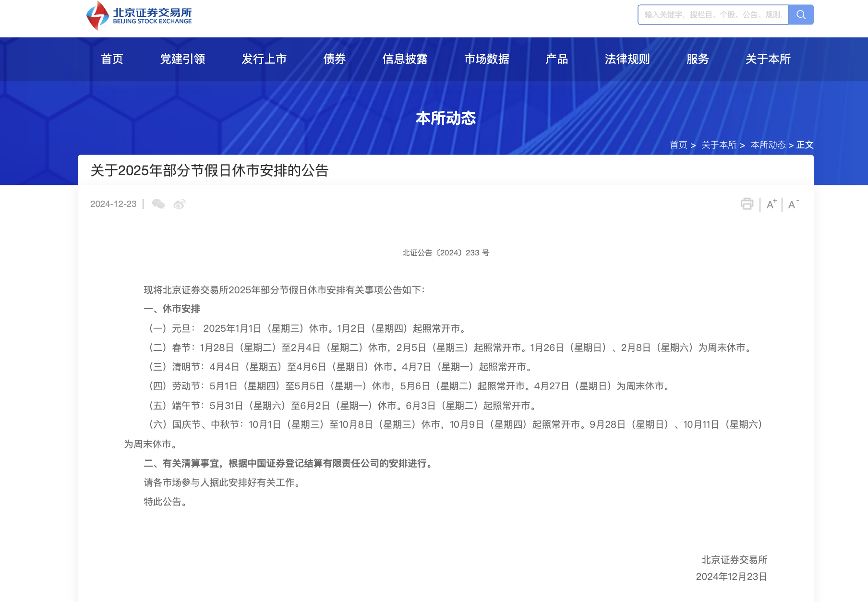868x602 pixels.
Task: Expand the 发行上市 navigation menu
Action: click(264, 59)
